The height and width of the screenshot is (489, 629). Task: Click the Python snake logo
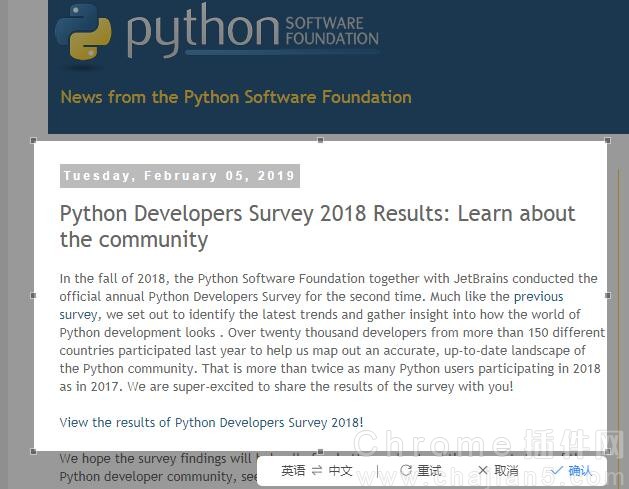83,33
